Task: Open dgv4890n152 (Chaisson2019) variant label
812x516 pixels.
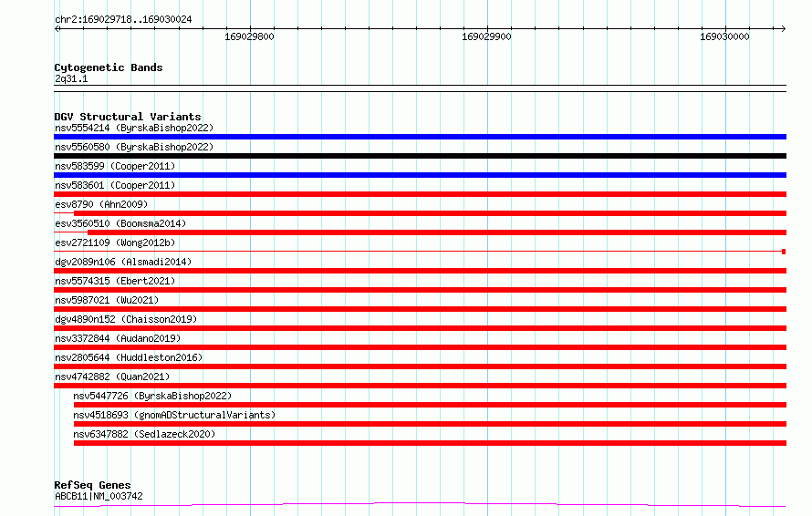Action: (126, 319)
